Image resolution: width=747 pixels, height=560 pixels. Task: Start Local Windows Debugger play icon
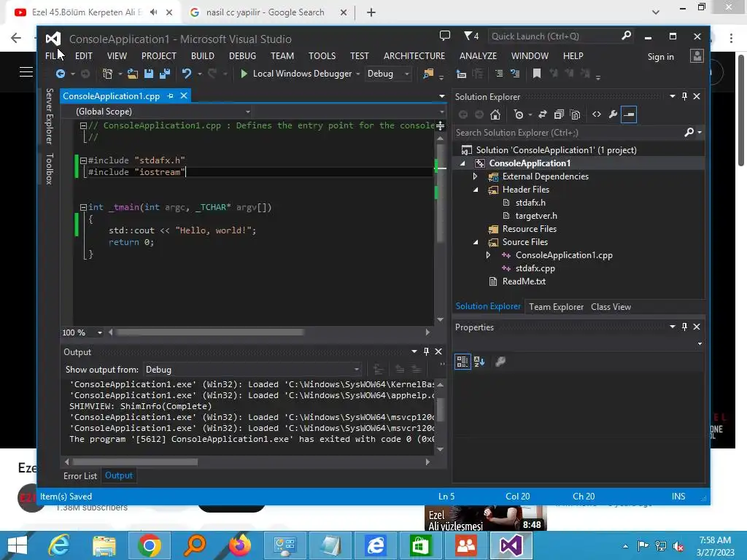pos(244,74)
